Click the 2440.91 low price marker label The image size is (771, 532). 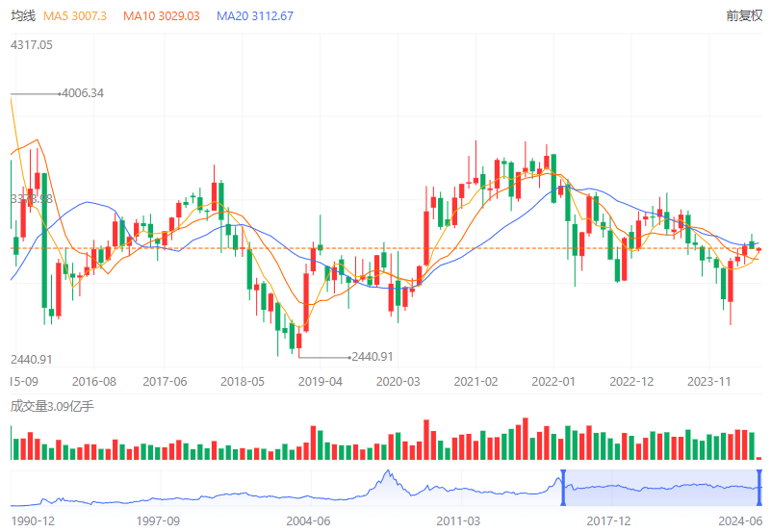[373, 356]
